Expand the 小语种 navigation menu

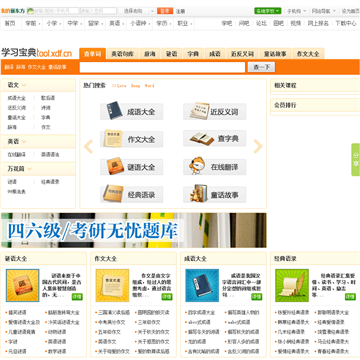coord(139,24)
